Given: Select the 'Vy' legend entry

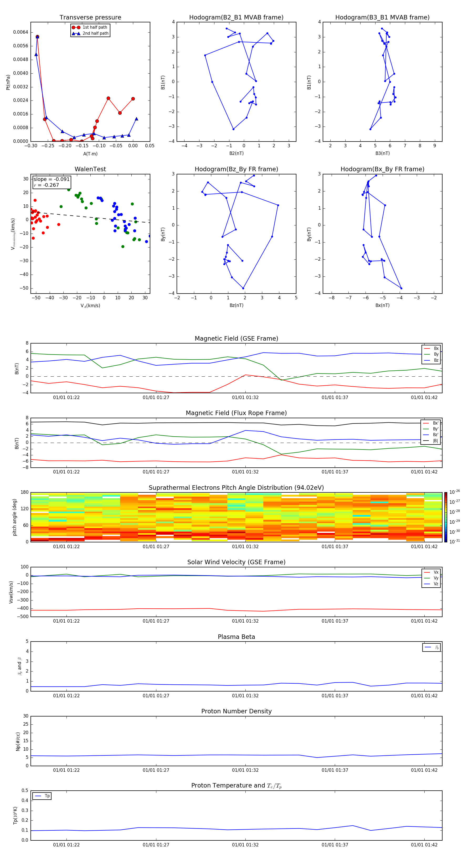Looking at the screenshot, I should pyautogui.click(x=431, y=578).
